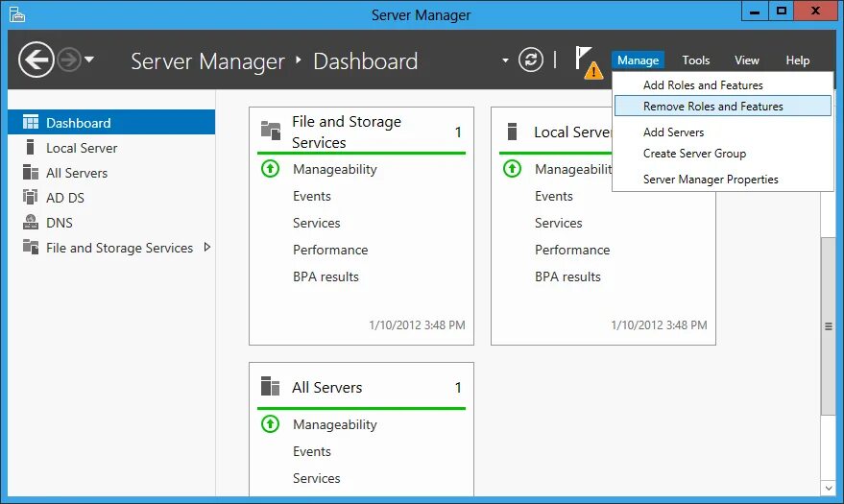Open Manageability in File and Storage tile
The width and height of the screenshot is (844, 504).
(x=335, y=169)
